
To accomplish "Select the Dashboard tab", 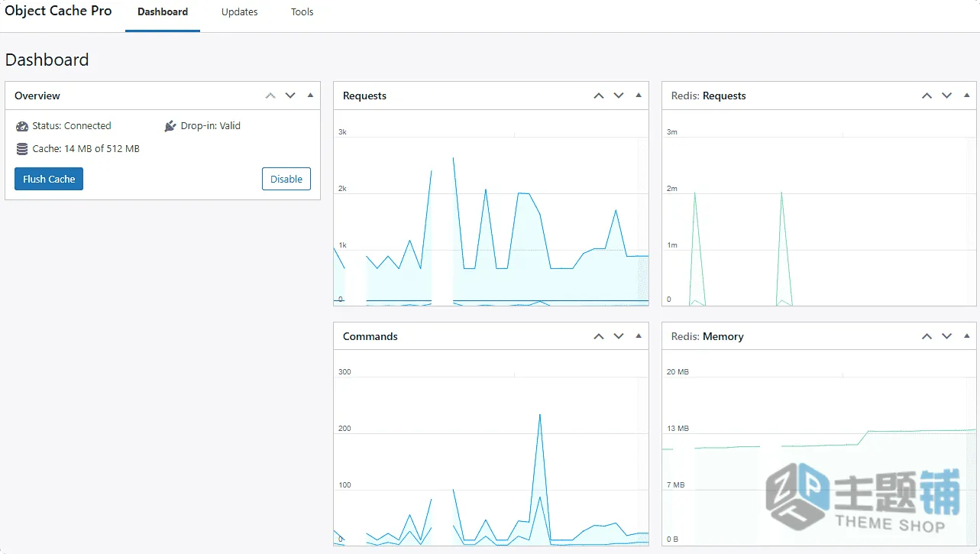I will (163, 12).
